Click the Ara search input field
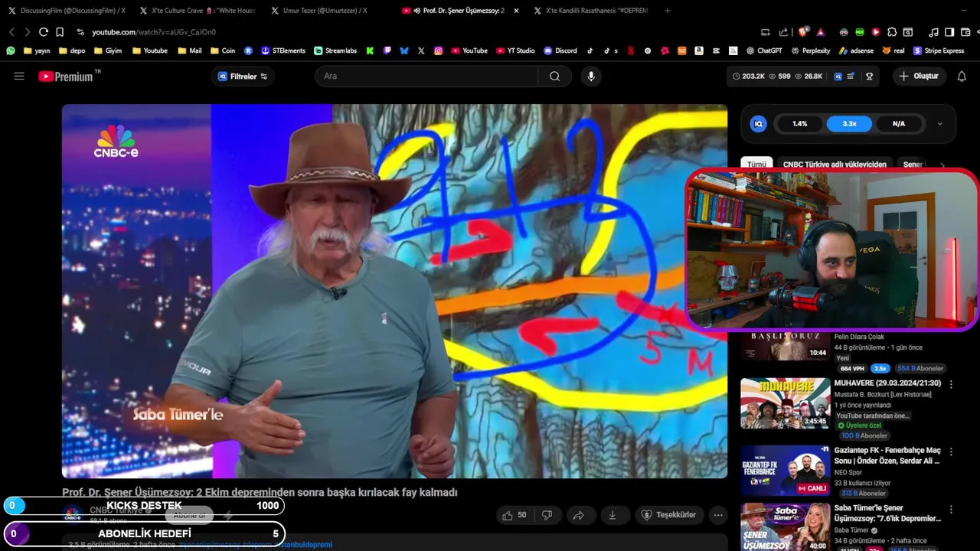Image resolution: width=980 pixels, height=551 pixels. click(x=426, y=77)
